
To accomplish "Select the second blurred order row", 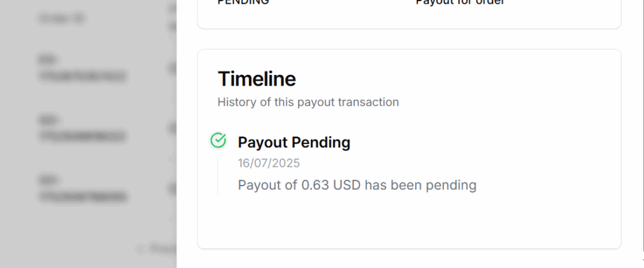I will coord(82,128).
